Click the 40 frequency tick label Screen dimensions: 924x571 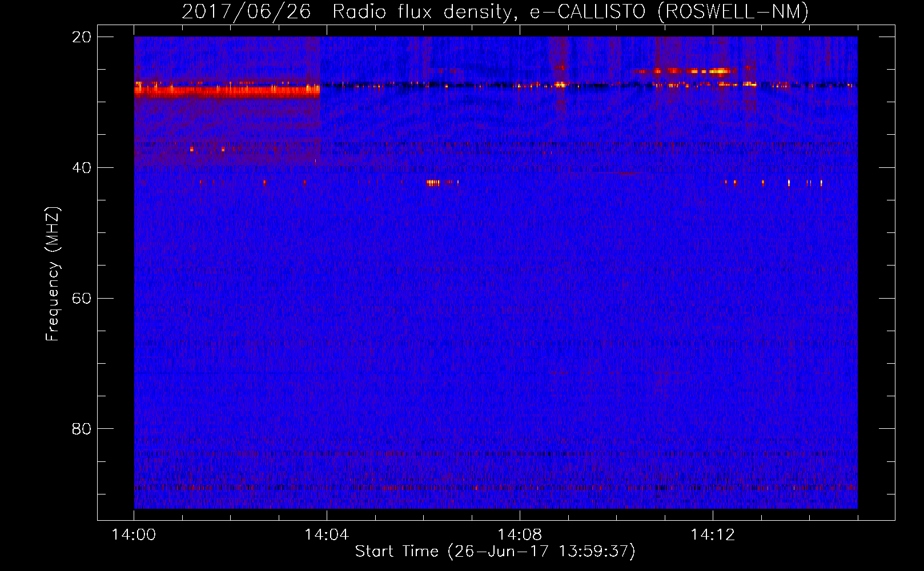tap(82, 168)
